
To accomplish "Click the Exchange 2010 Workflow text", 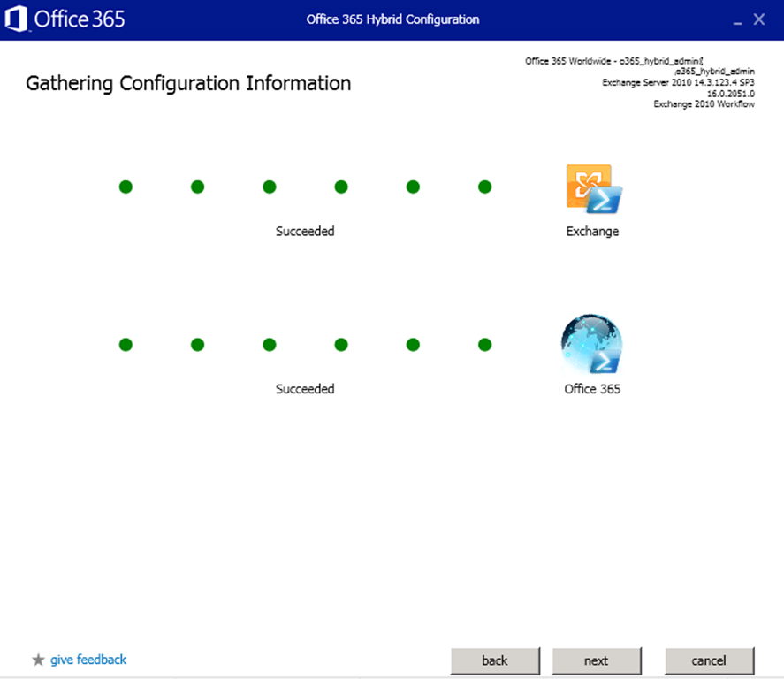I will pyautogui.click(x=704, y=104).
